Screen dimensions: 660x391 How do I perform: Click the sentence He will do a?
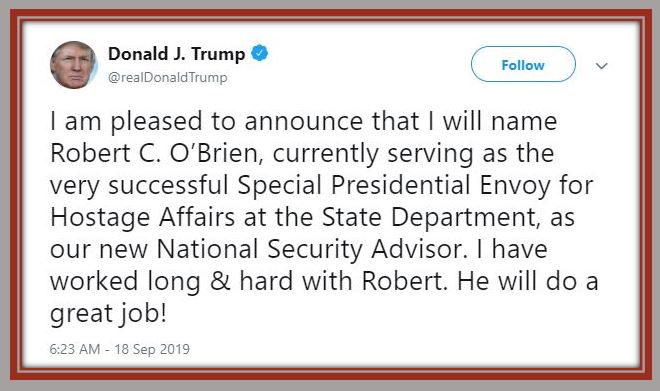(x=528, y=281)
